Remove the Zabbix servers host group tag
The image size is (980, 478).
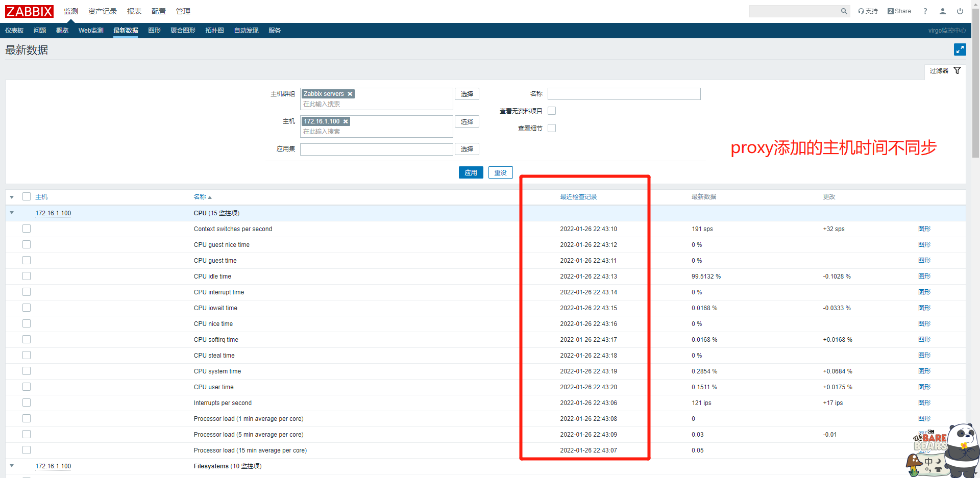pos(350,94)
